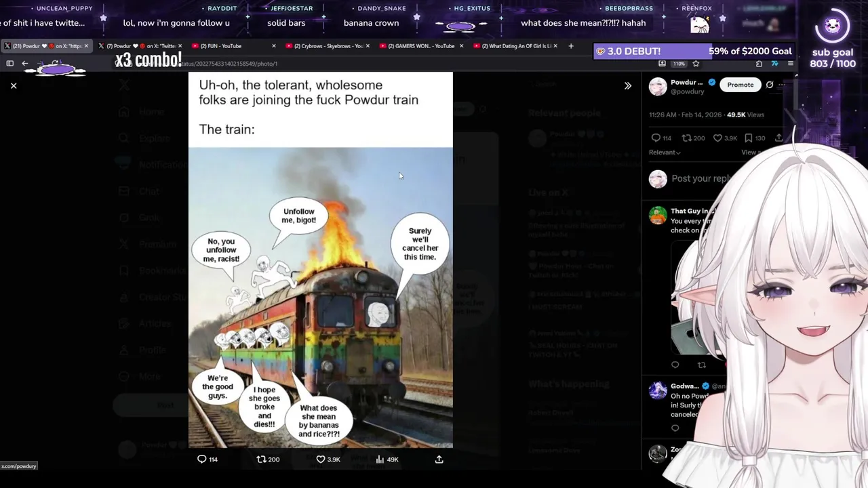Close the photo viewer with the X
This screenshot has height=488, width=868.
click(13, 86)
